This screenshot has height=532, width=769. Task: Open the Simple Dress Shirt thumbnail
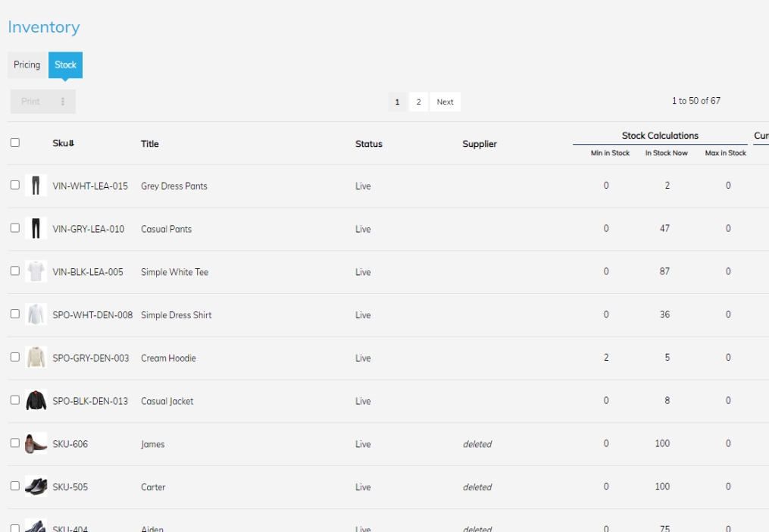[36, 314]
